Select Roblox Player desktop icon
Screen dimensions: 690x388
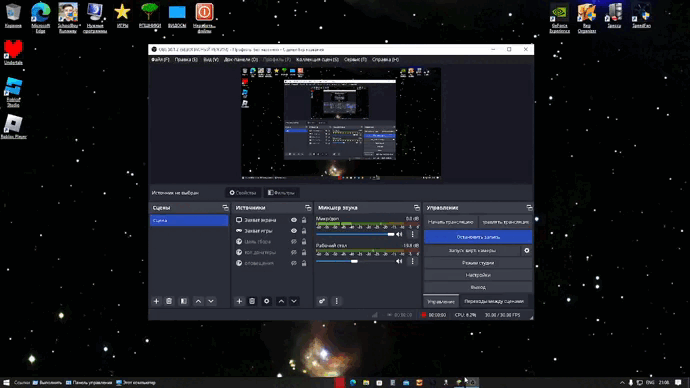click(x=13, y=127)
